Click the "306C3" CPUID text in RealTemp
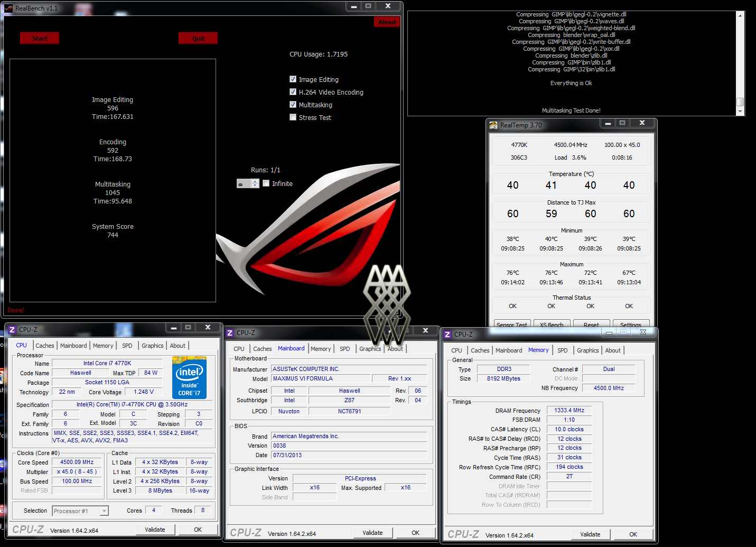Screen dimensions: 756x547 [519, 157]
